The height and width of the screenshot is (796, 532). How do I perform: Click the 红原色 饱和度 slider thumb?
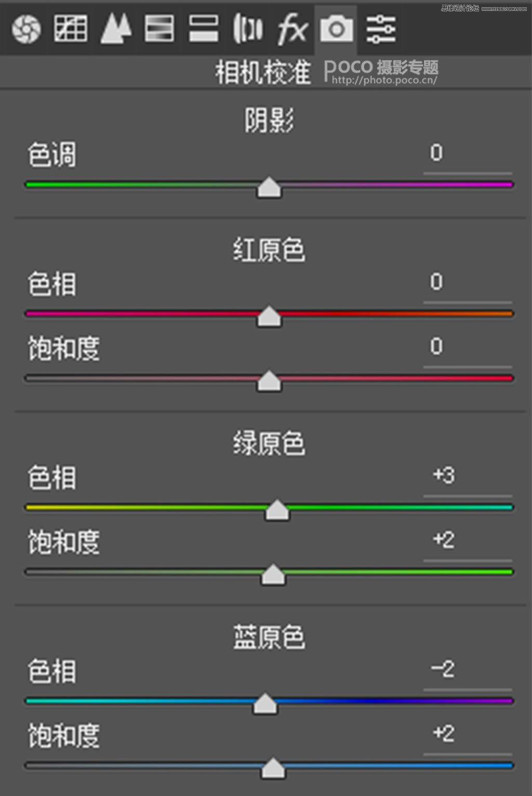point(269,381)
